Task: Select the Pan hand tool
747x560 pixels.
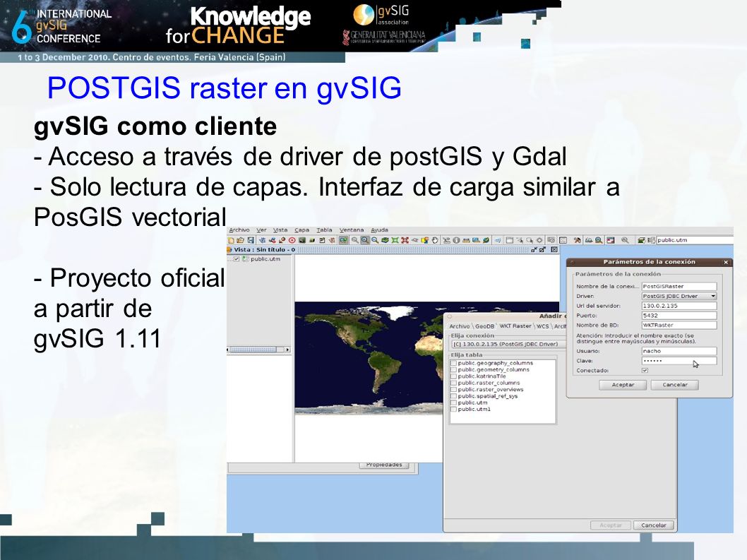Action: [x=435, y=240]
